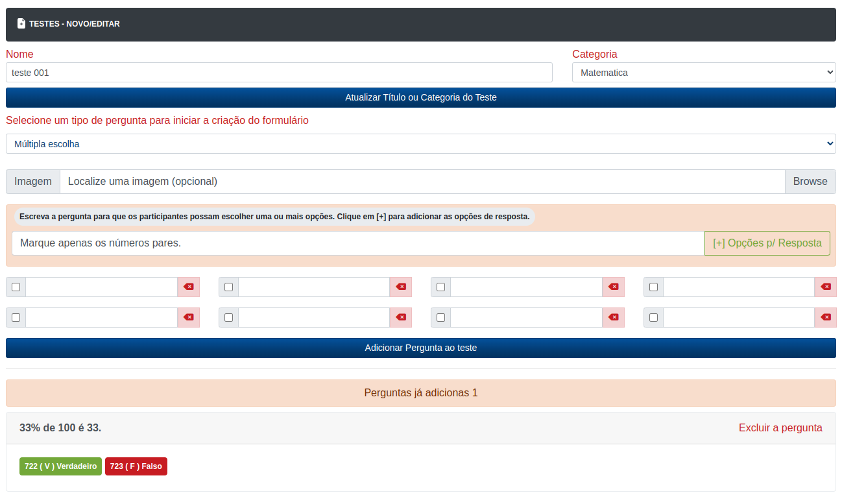This screenshot has width=842, height=504.
Task: Expand the Múltipla escolha question type dropdown
Action: tap(420, 144)
